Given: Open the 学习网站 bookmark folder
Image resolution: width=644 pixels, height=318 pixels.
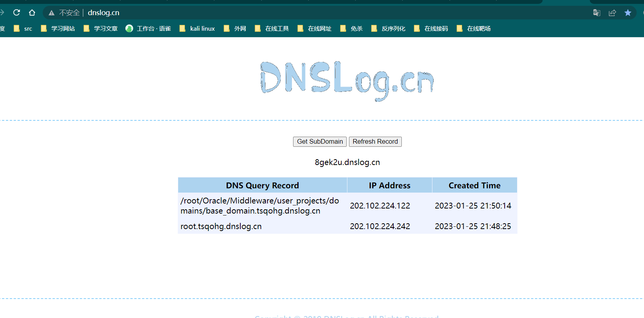Looking at the screenshot, I should (58, 28).
